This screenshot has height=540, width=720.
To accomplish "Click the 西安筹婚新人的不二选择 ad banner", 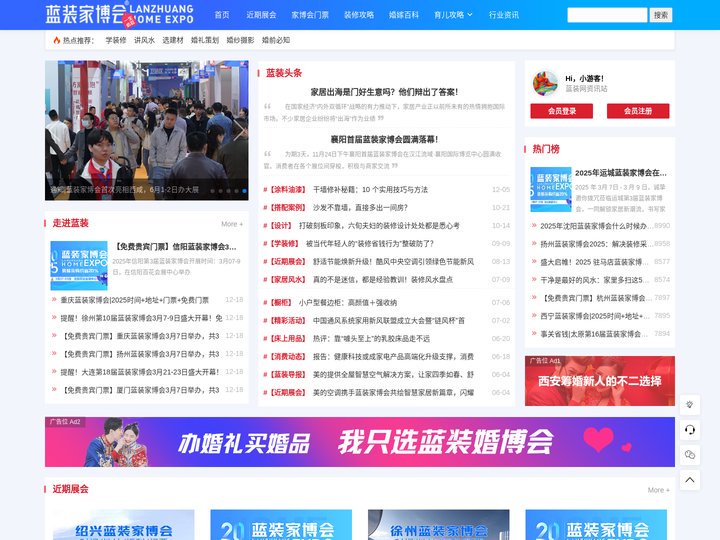I will pos(600,381).
